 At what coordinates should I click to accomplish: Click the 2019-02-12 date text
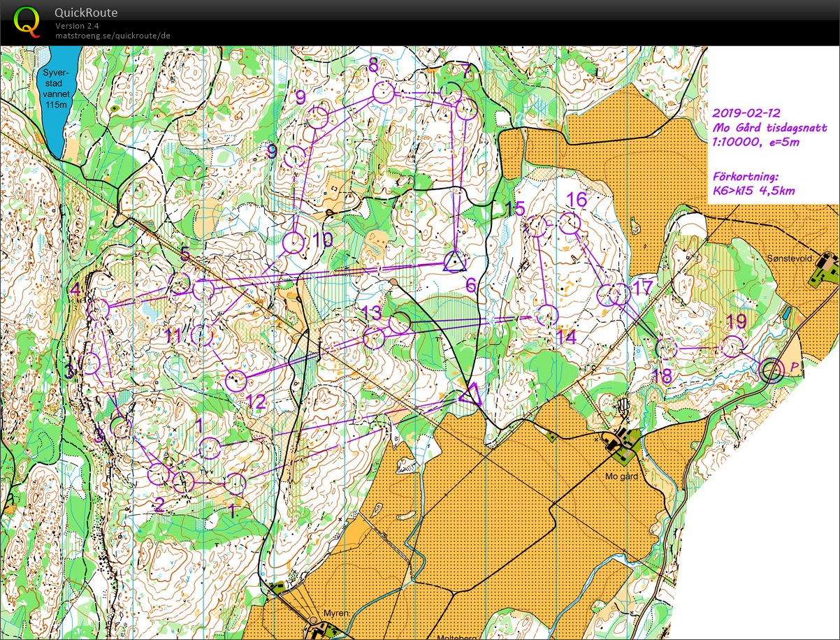[746, 112]
